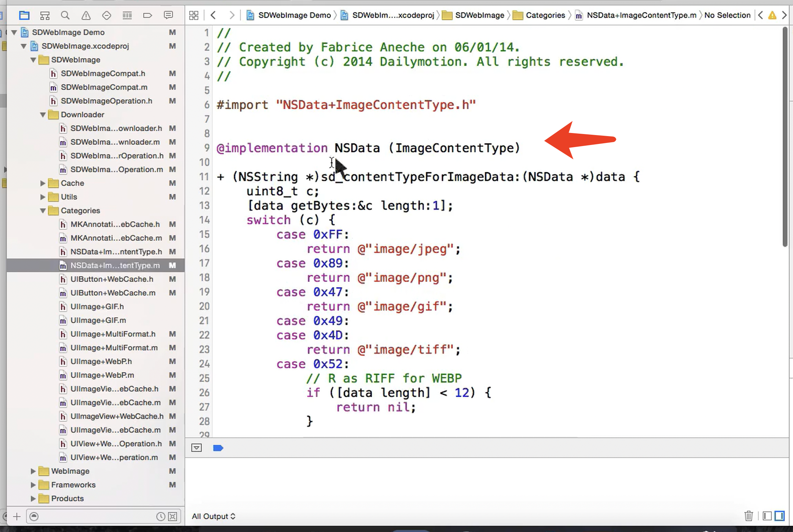Screen dimensions: 793x532
Task: Hide the debug area toggle button
Action: click(x=197, y=448)
